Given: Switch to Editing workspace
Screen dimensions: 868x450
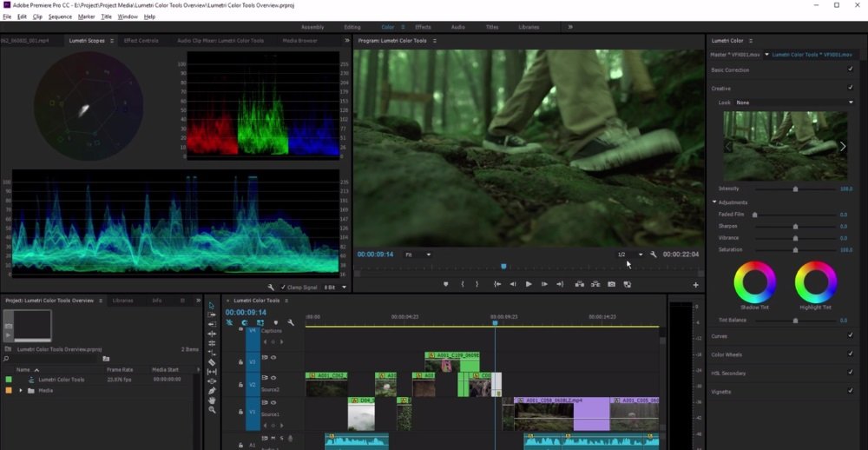Looking at the screenshot, I should coord(352,27).
